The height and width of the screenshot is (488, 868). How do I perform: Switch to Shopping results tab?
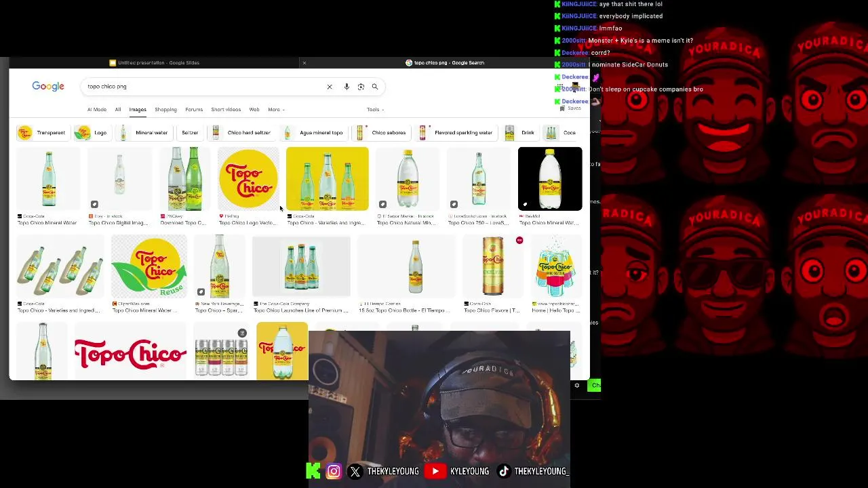[165, 110]
